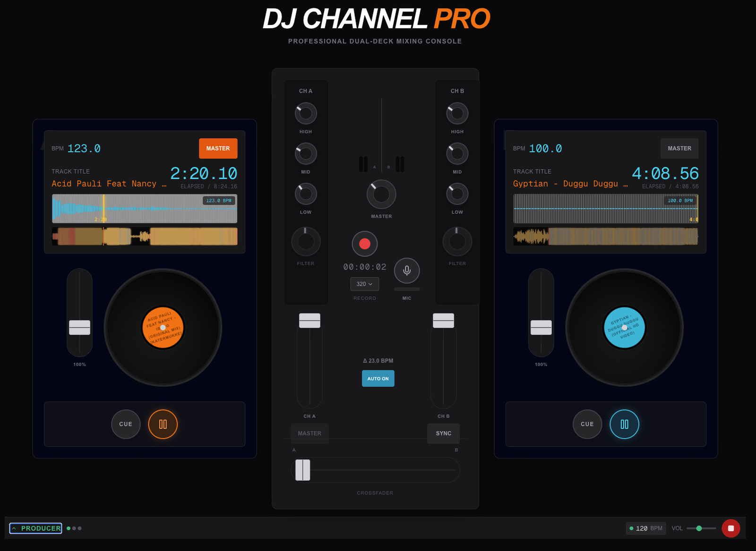The image size is (756, 551).
Task: Click the right deck scrolling waveform
Action: coord(606,208)
